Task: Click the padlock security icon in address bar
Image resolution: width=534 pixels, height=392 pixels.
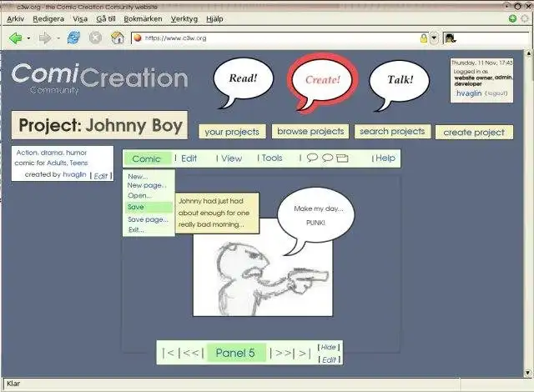Action: tap(423, 38)
